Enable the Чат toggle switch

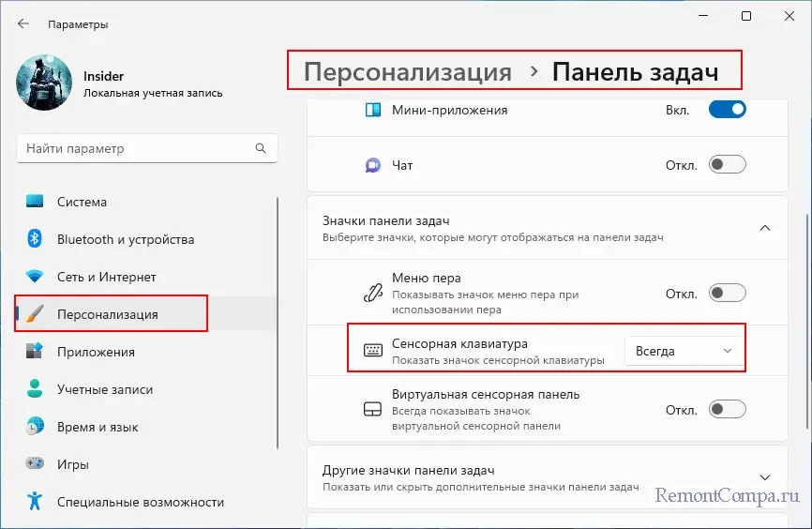coord(727,165)
